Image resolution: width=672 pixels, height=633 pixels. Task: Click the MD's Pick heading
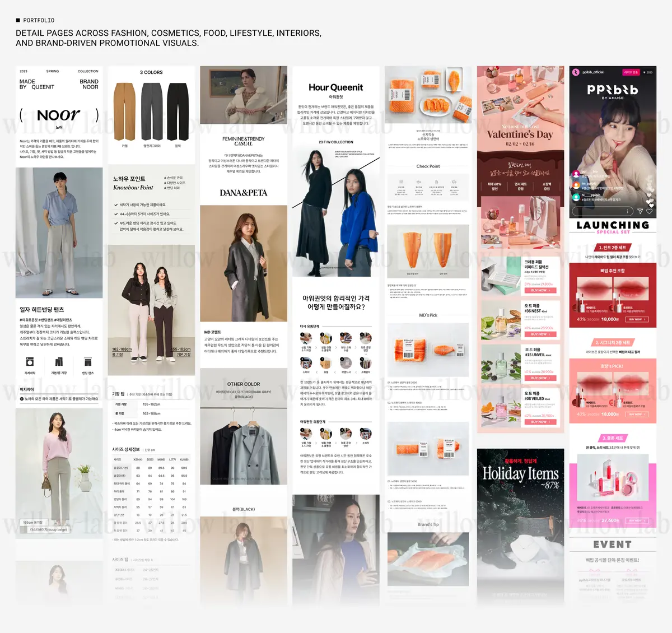428,315
